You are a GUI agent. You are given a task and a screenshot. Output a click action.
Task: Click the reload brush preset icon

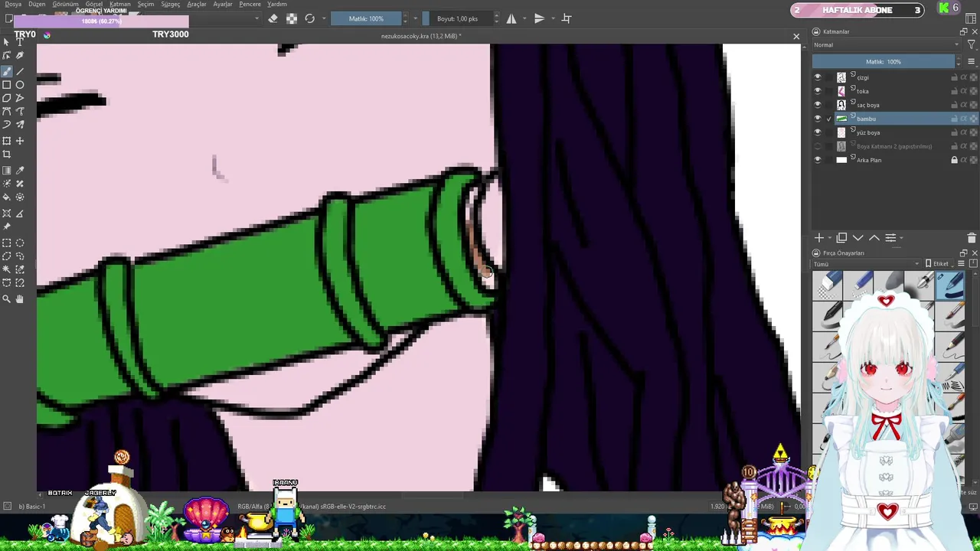310,18
